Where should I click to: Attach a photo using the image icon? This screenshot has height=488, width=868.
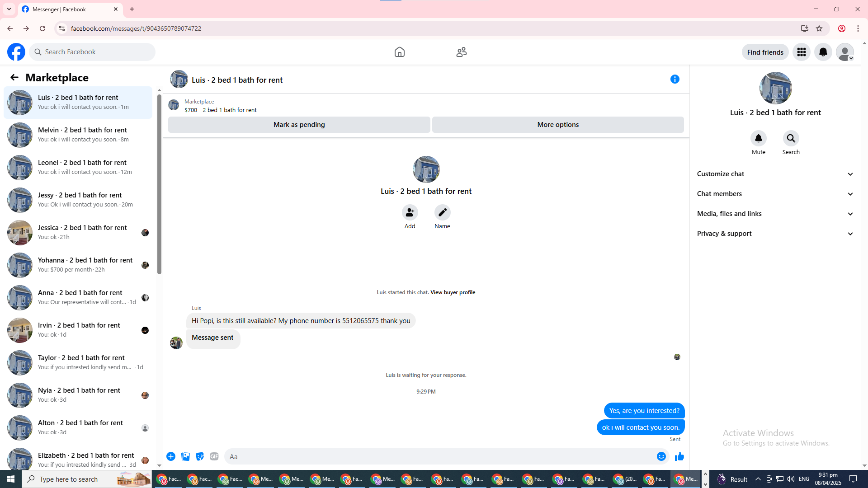tap(185, 456)
